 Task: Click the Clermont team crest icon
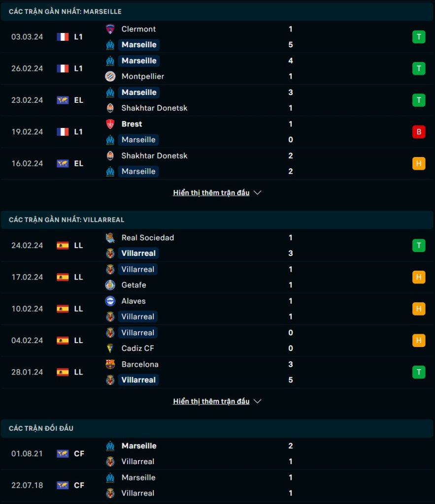tap(110, 29)
